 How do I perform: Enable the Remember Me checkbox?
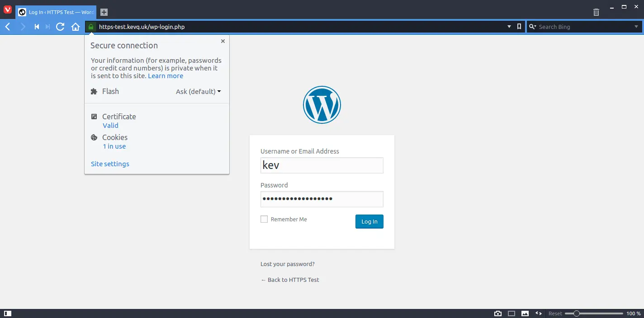tap(264, 219)
